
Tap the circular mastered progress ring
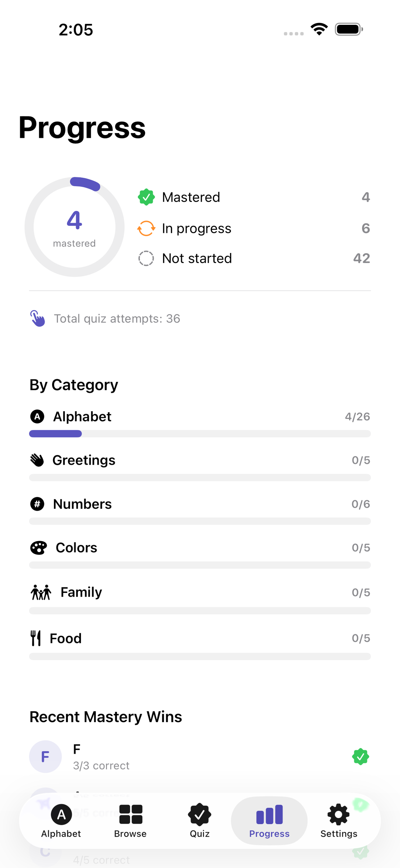(x=74, y=227)
